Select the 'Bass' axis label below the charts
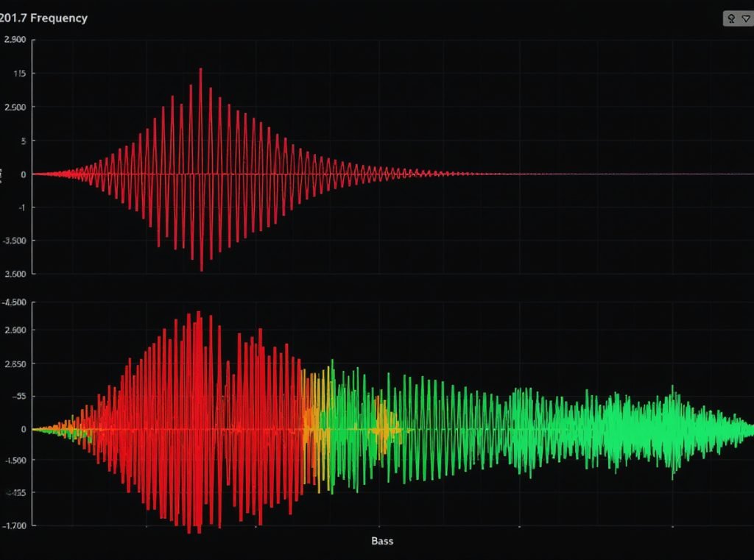 382,541
